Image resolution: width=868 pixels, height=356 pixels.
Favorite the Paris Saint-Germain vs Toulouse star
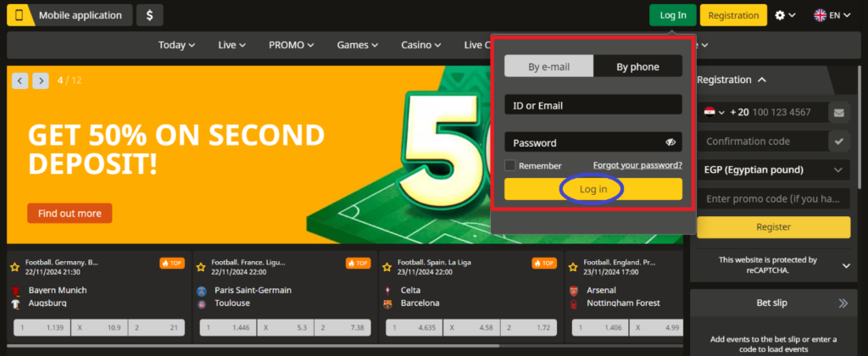tap(201, 267)
